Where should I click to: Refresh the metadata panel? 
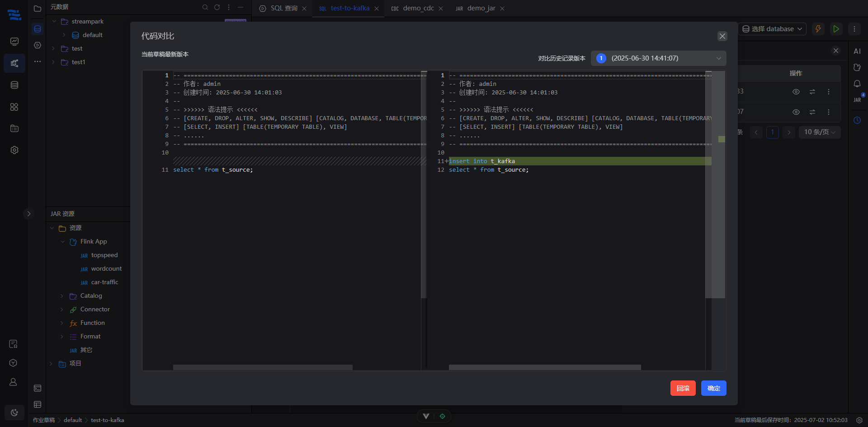[x=217, y=7]
